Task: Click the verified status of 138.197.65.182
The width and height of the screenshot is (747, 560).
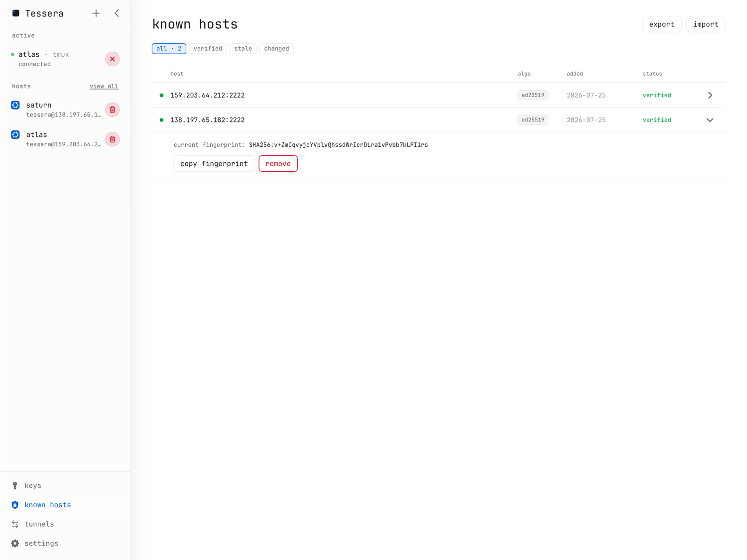Action: [x=657, y=120]
